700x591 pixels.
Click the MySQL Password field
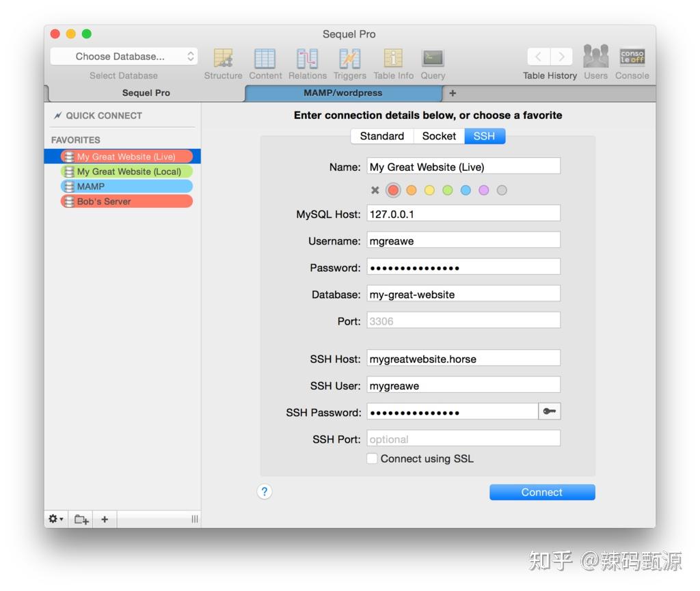(463, 266)
